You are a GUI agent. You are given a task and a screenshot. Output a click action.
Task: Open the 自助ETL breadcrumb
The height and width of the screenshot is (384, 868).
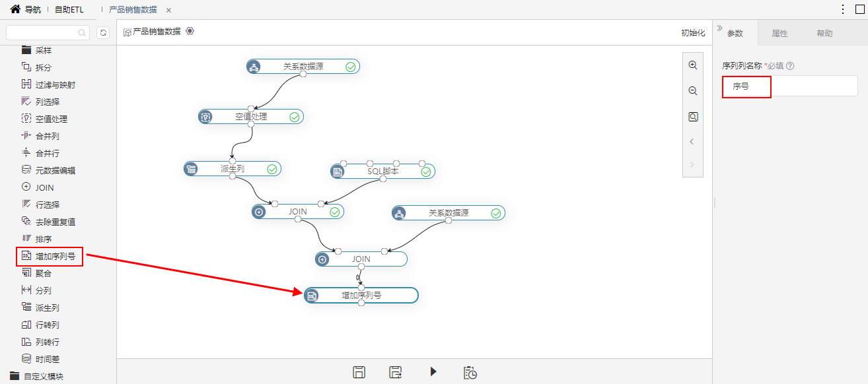(x=69, y=10)
